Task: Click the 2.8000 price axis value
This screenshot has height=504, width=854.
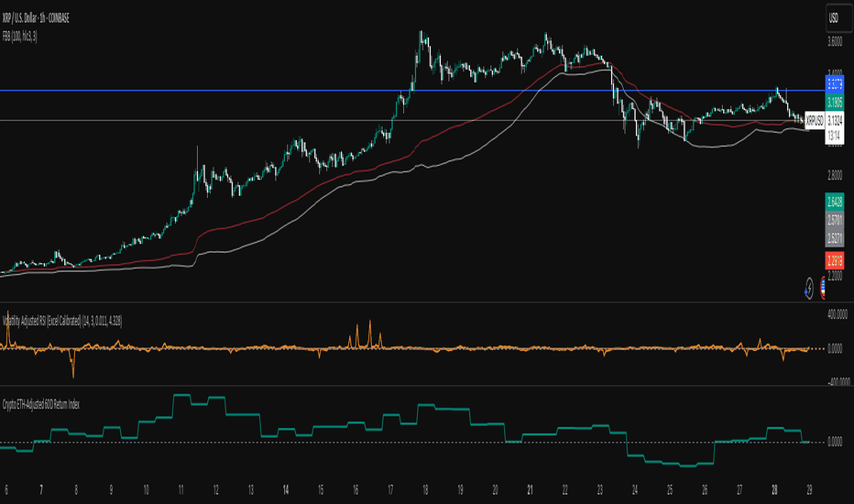Action: [x=835, y=175]
